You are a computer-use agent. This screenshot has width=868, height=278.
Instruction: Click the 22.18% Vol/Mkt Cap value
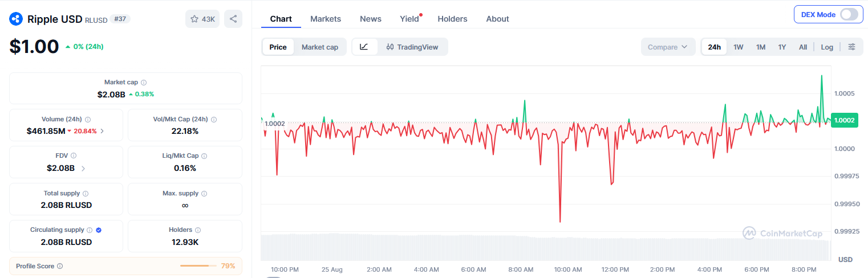(185, 131)
